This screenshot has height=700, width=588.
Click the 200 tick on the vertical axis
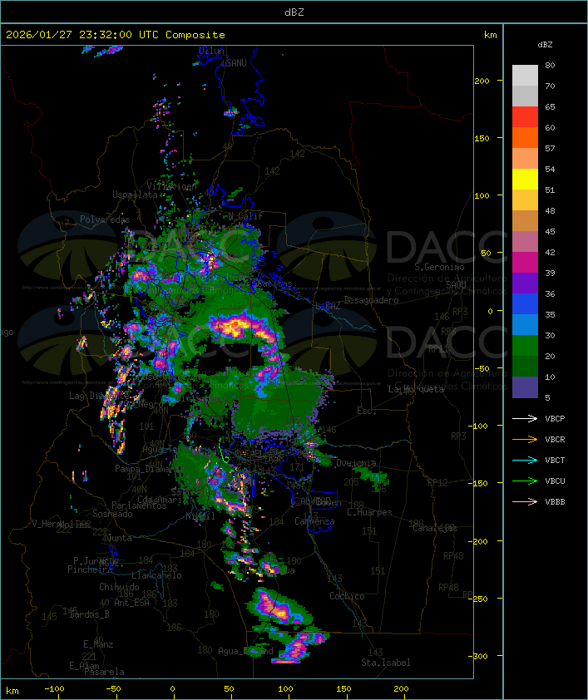482,81
